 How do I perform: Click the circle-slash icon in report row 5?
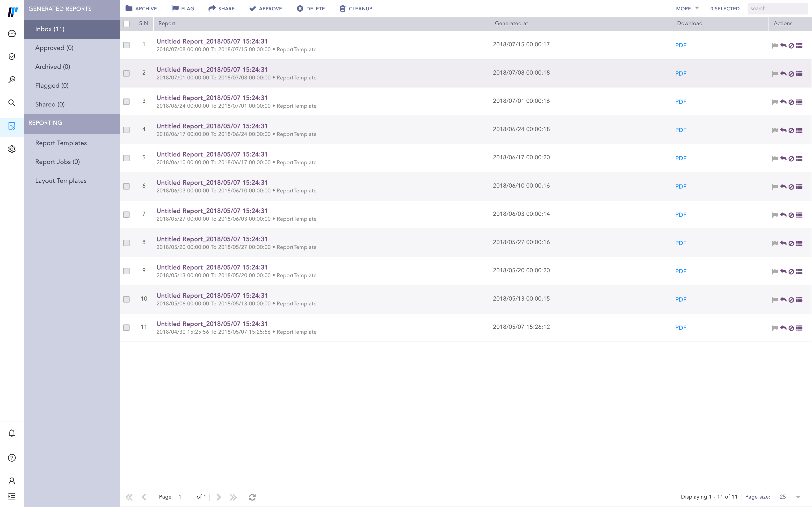pyautogui.click(x=791, y=159)
